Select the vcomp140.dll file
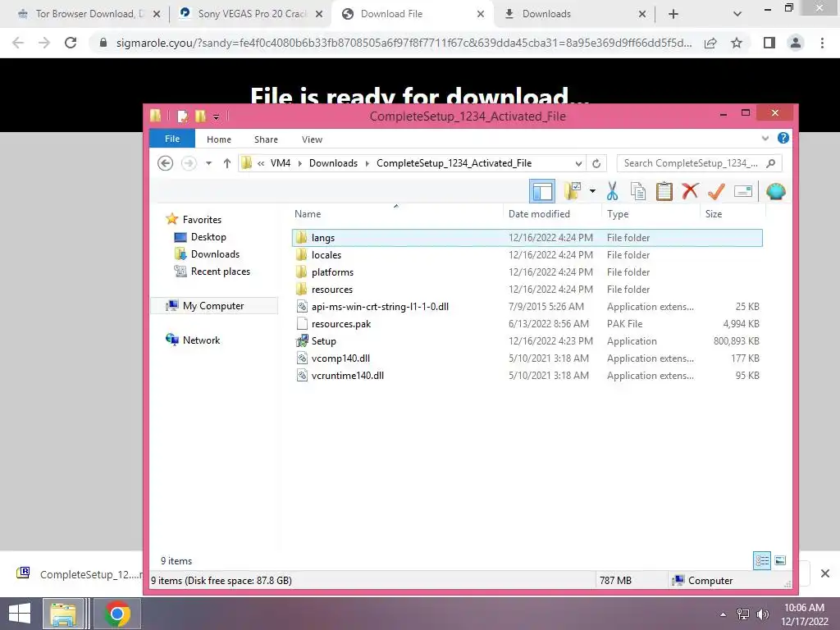Screen dimensions: 840x630 pos(527,358)
